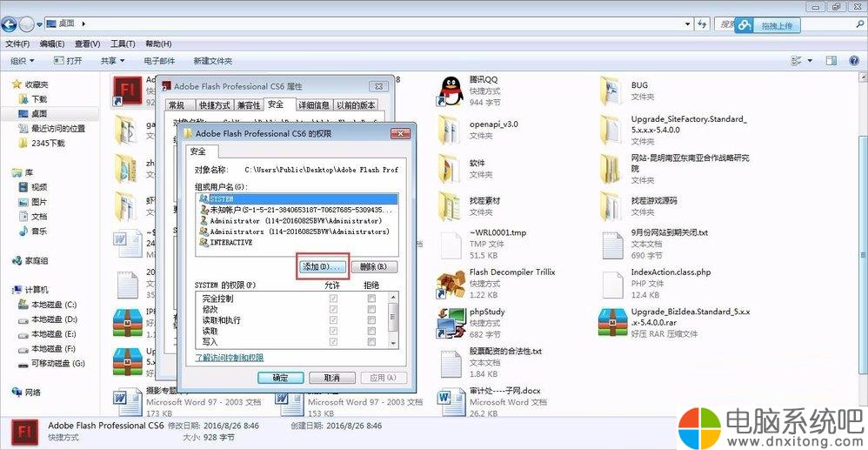Image resolution: width=868 pixels, height=450 pixels.
Task: Click 确定 in the permissions dialog
Action: [281, 378]
